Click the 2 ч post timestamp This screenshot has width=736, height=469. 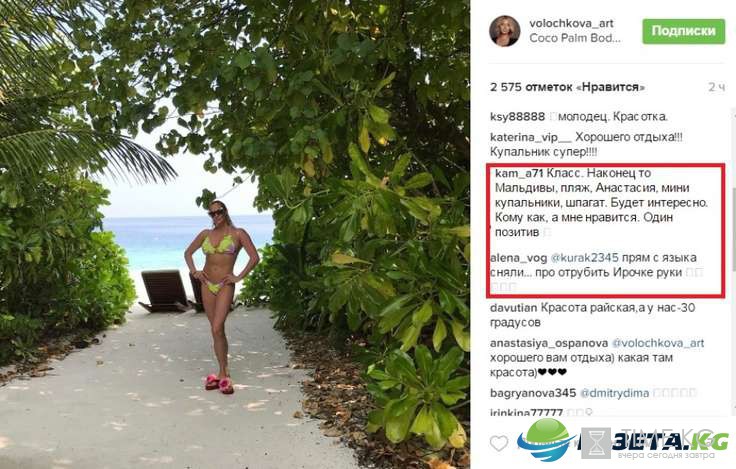point(716,87)
